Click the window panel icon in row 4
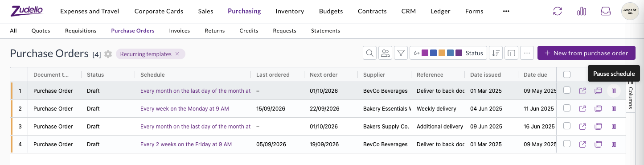Screen dimensions: 644x165 pos(598,144)
